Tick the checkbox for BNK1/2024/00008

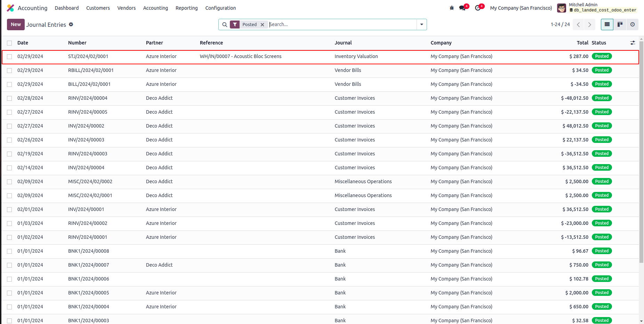(9, 251)
